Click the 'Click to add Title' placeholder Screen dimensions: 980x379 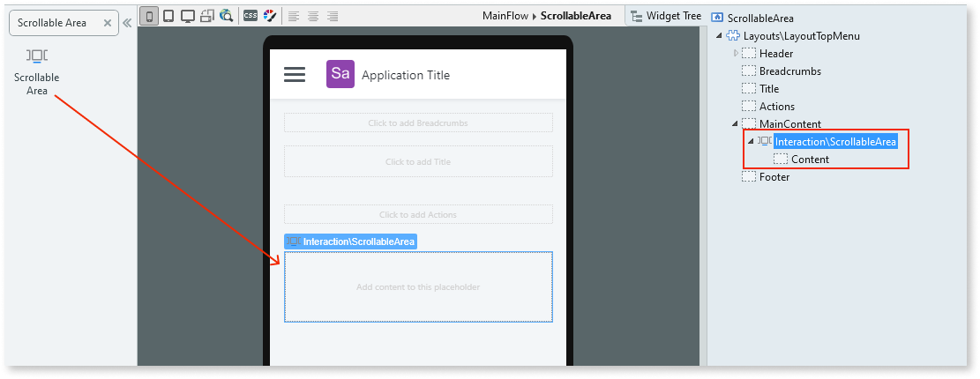418,161
